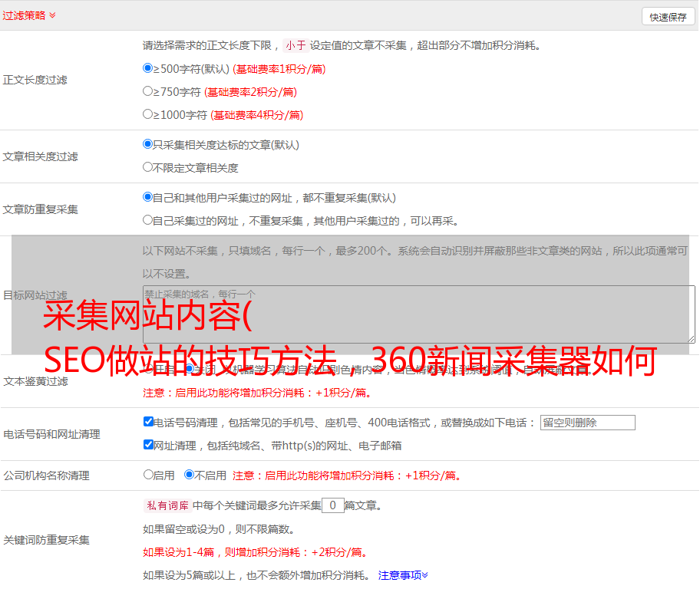Viewport: 700px width, 589px height.
Task: Expand the 注意事项 link
Action: click(x=403, y=575)
